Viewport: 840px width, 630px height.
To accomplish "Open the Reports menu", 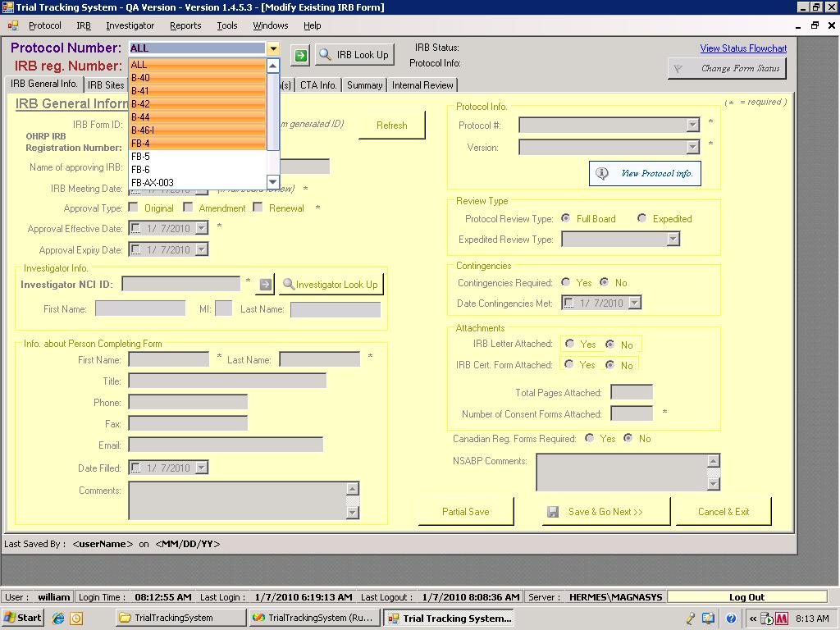I will pos(185,25).
